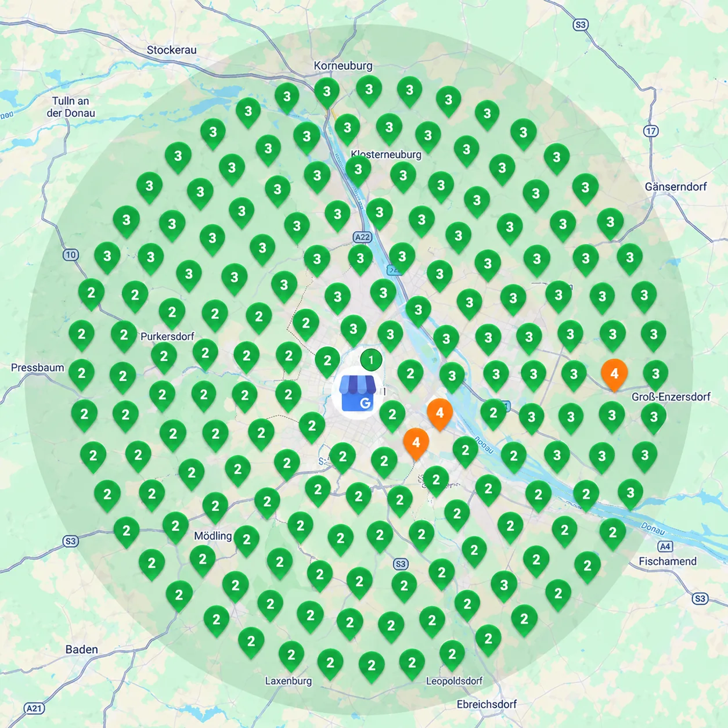Click green 2 pin directly above Laxenburg label
The image size is (728, 728).
(x=291, y=657)
